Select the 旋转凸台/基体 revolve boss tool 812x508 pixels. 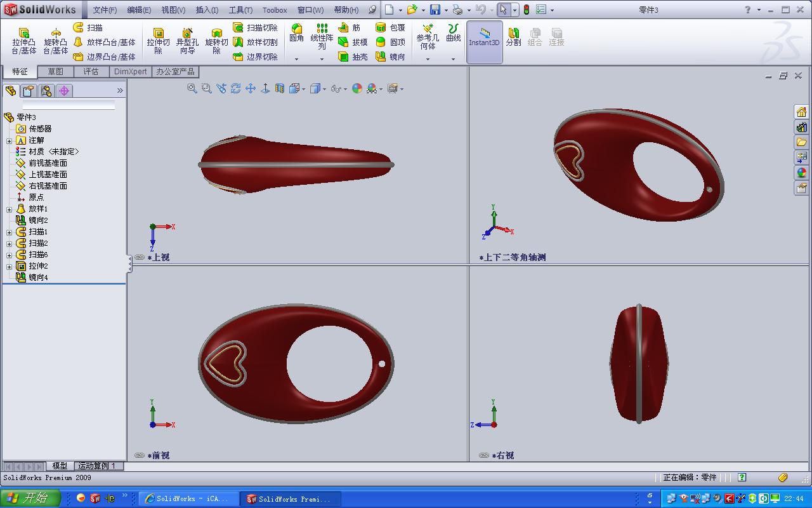pos(56,41)
